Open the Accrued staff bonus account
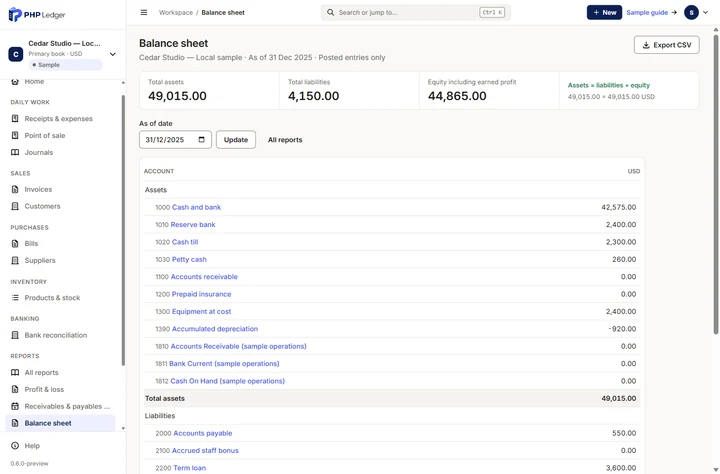 205,451
